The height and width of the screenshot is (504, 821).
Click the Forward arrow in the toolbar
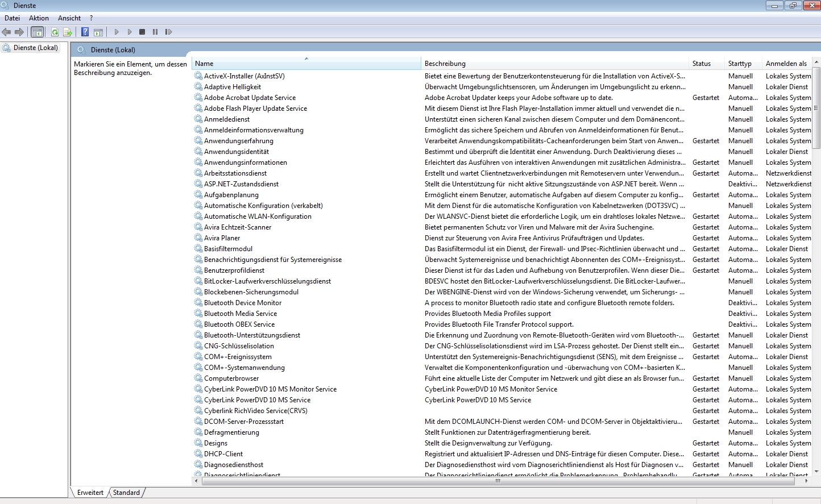19,32
